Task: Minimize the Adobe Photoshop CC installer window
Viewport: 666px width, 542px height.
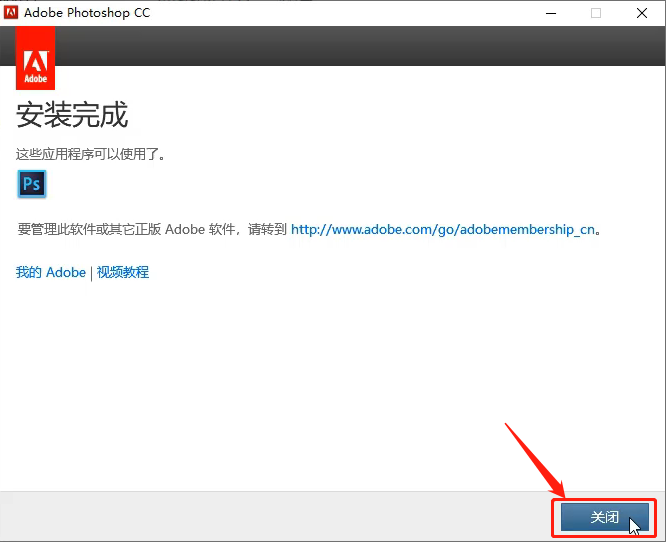Action: pyautogui.click(x=551, y=13)
